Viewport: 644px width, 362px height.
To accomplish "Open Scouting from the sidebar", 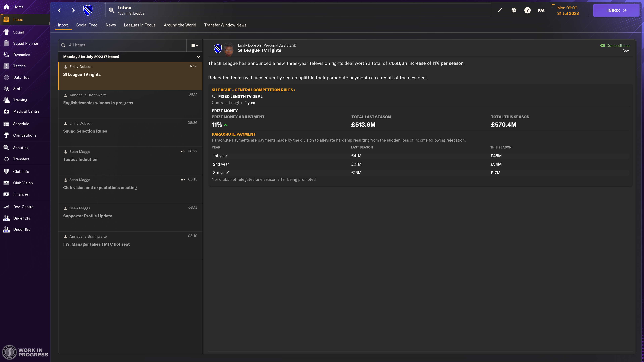I will pyautogui.click(x=21, y=148).
